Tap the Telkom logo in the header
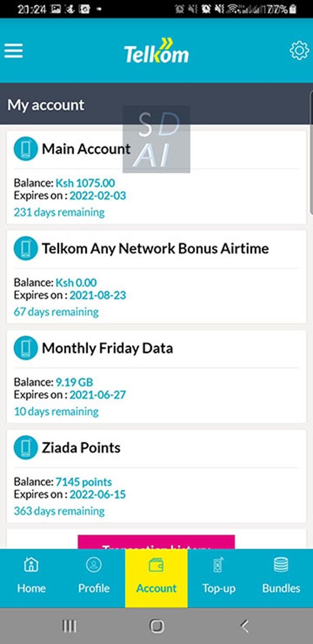Image resolution: width=313 pixels, height=644 pixels. 156,51
